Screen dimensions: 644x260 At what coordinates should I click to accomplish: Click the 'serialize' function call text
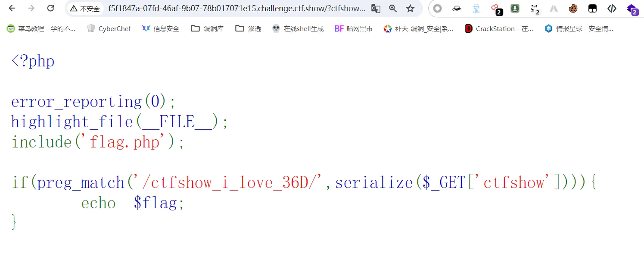(374, 183)
